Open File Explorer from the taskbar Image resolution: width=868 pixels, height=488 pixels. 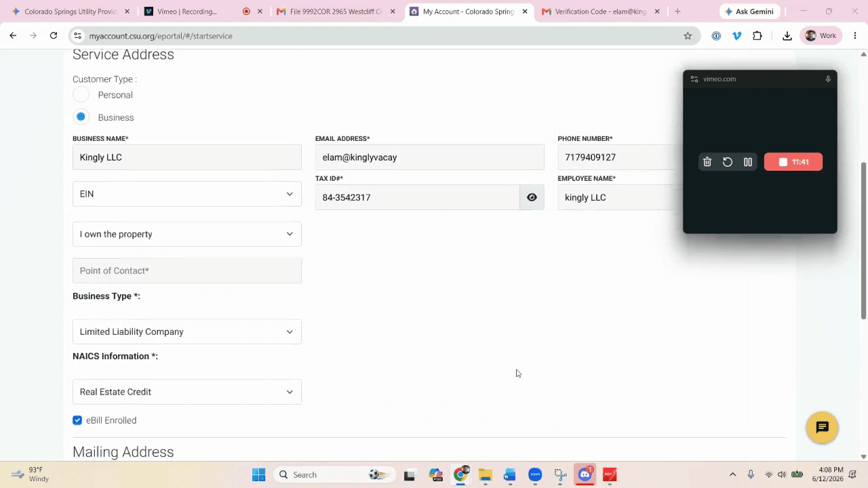click(485, 474)
